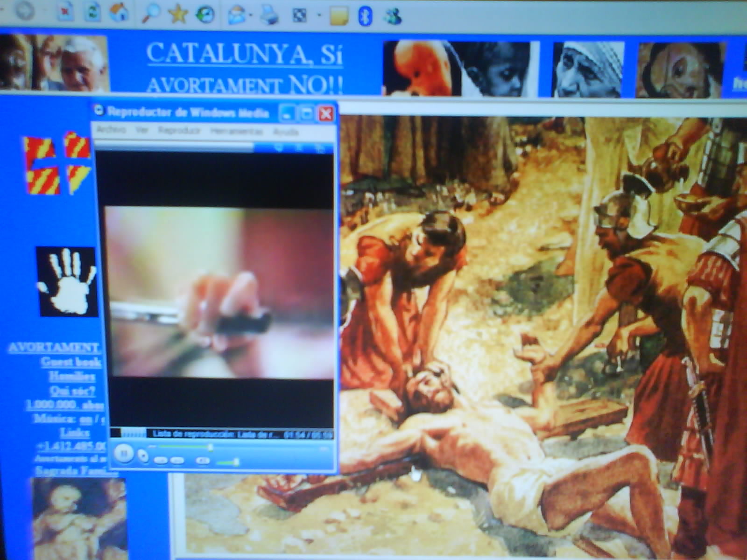Pause playback in Windows Media Player
Viewport: 747px width, 560px height.
(x=123, y=453)
